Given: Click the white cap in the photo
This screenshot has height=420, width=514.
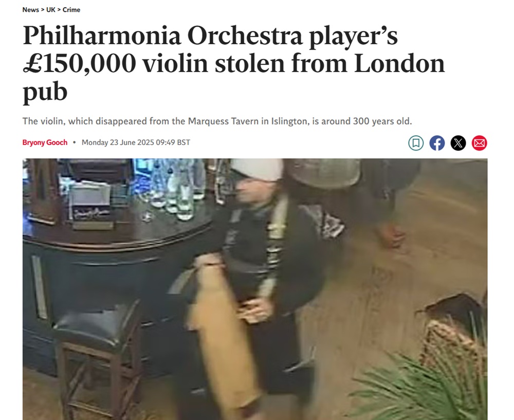Looking at the screenshot, I should tap(258, 170).
